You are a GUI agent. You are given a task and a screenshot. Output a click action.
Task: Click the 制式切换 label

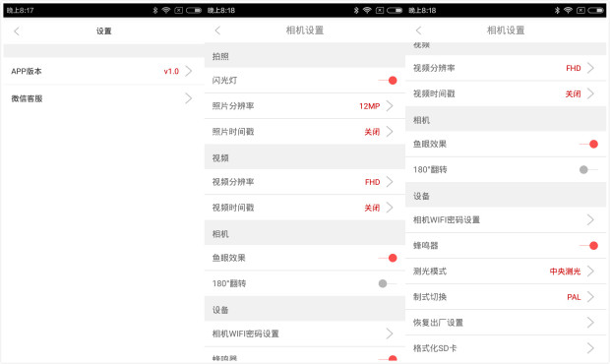pos(430,297)
